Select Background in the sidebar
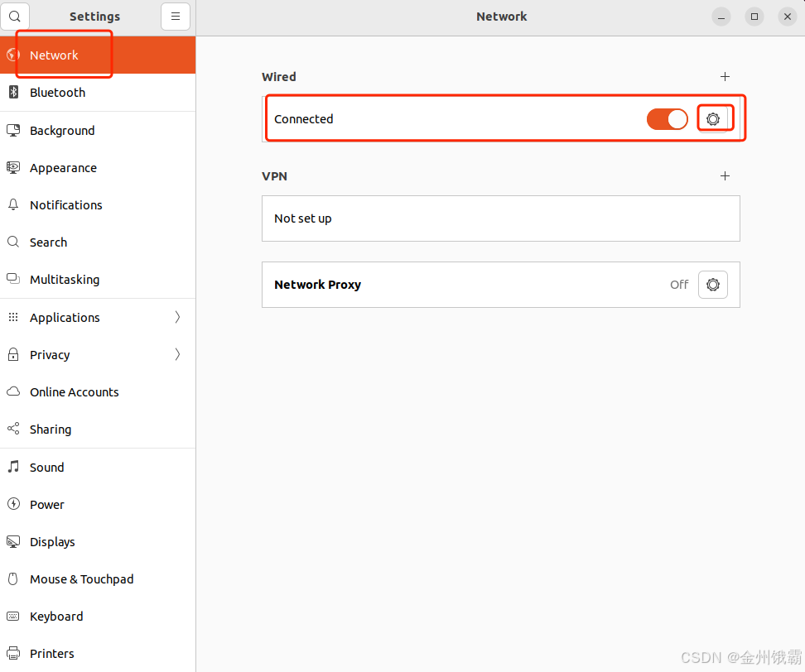This screenshot has width=805, height=672. pos(98,130)
